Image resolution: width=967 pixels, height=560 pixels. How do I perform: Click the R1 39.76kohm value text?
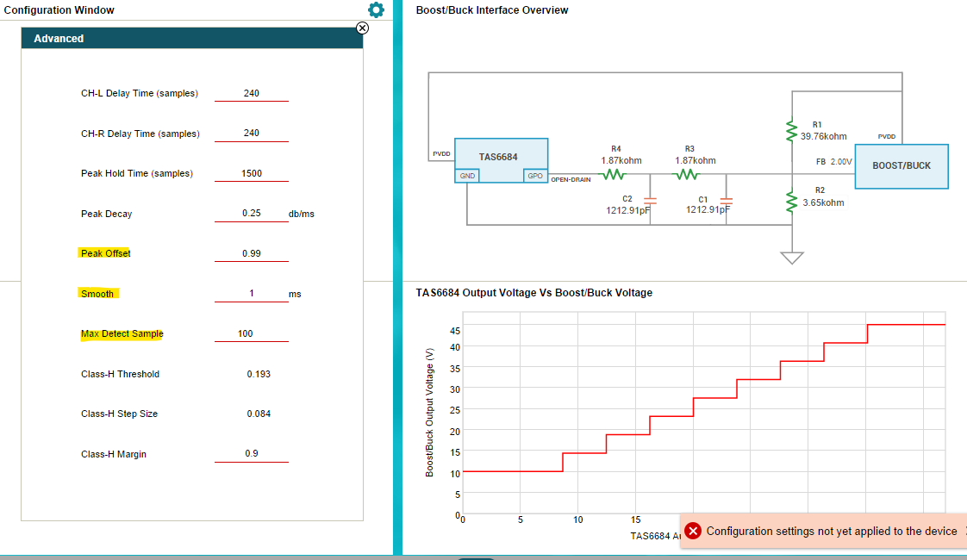[x=823, y=136]
